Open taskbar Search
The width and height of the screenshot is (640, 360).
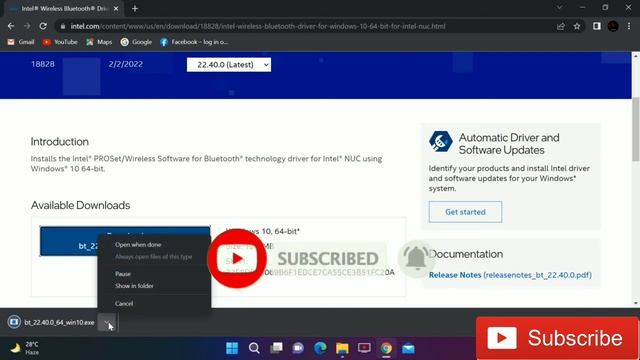pos(254,348)
